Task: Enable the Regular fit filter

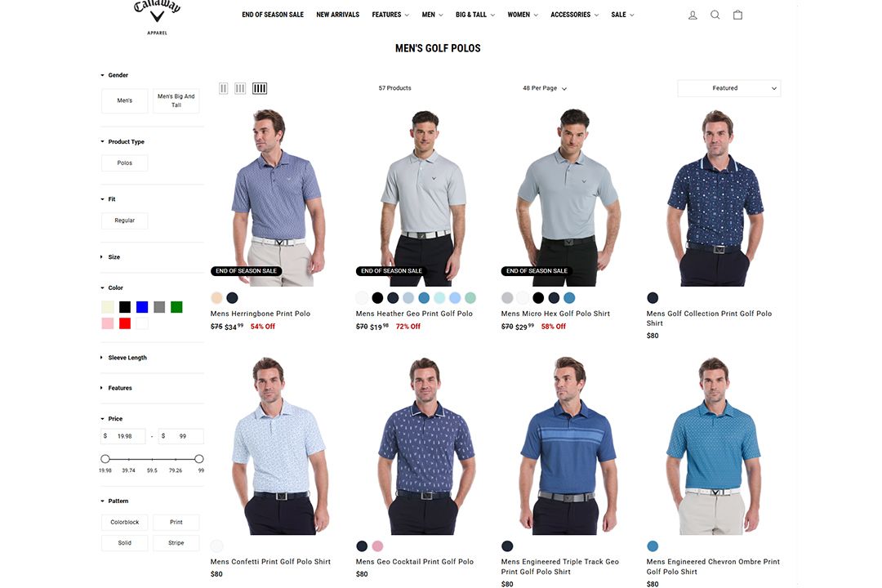Action: 124,220
